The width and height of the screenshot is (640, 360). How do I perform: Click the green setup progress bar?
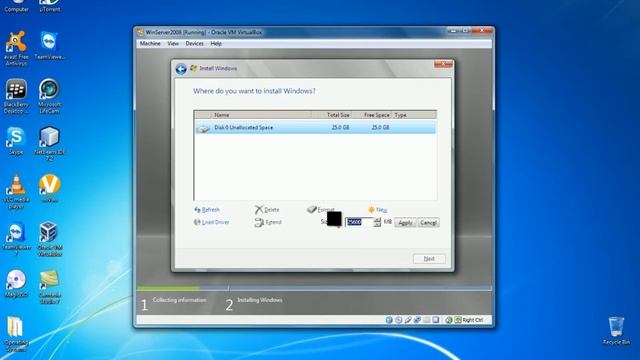(168, 288)
